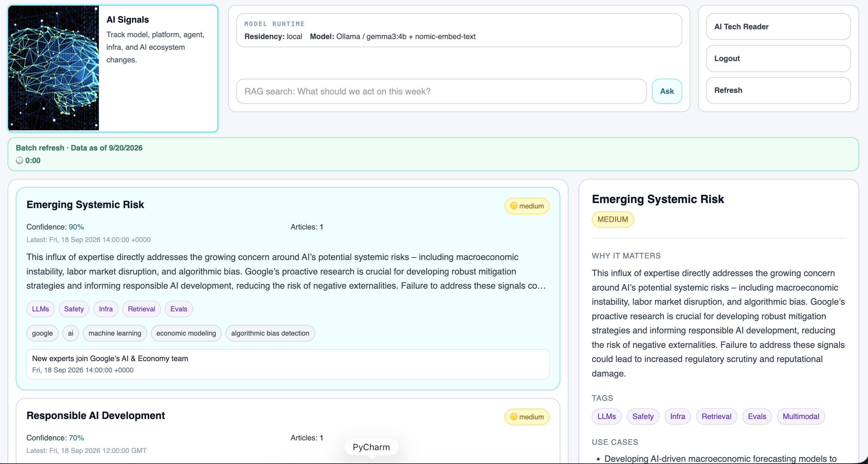Click the PyCharm tooltip label
868x464 pixels.
[x=371, y=447]
